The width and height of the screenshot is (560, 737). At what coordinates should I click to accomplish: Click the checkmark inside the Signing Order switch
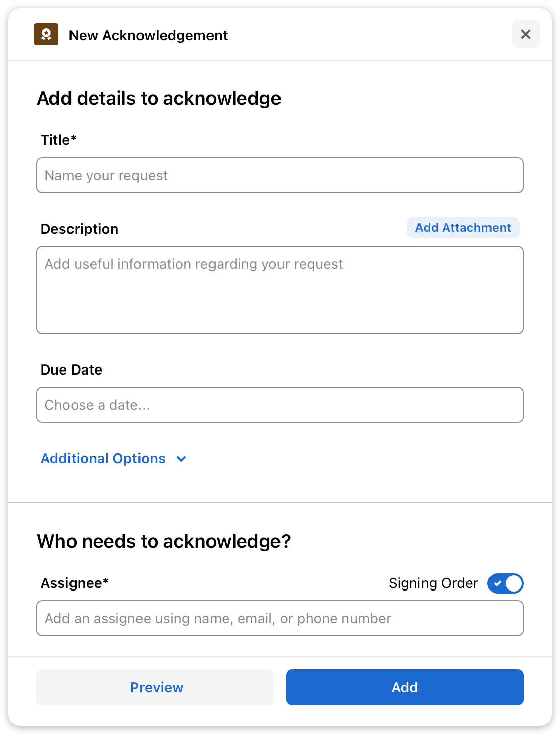(x=498, y=583)
